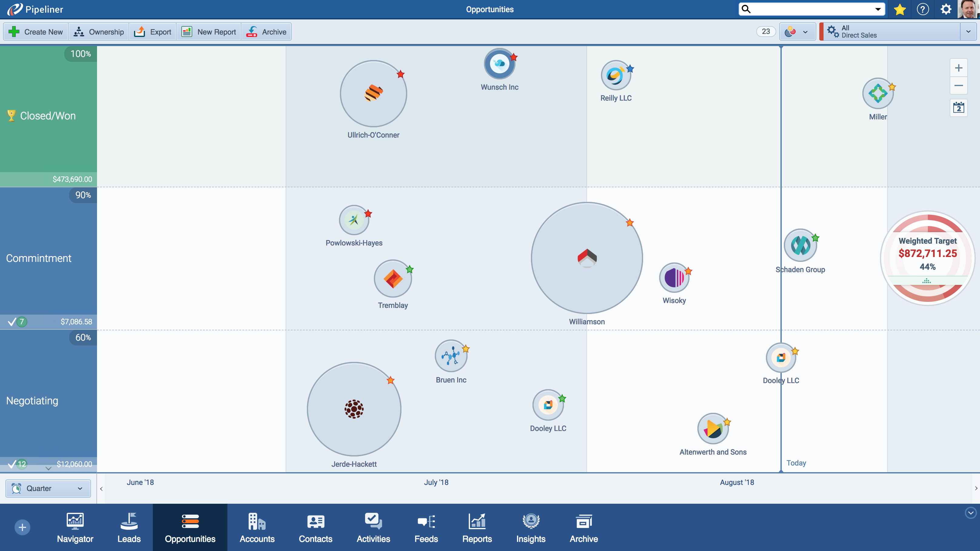Click the Export icon in toolbar
The height and width of the screenshot is (551, 980).
click(x=139, y=32)
